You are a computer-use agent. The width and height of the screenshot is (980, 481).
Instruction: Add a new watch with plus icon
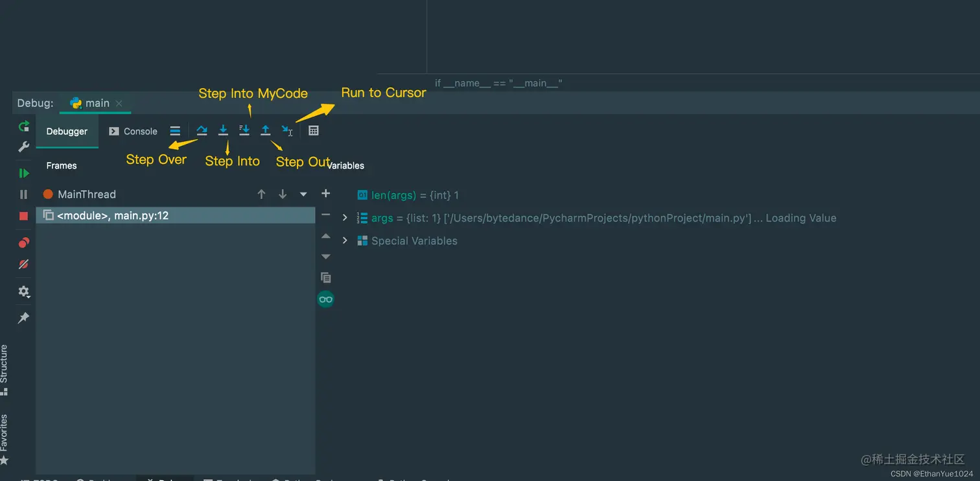(326, 193)
